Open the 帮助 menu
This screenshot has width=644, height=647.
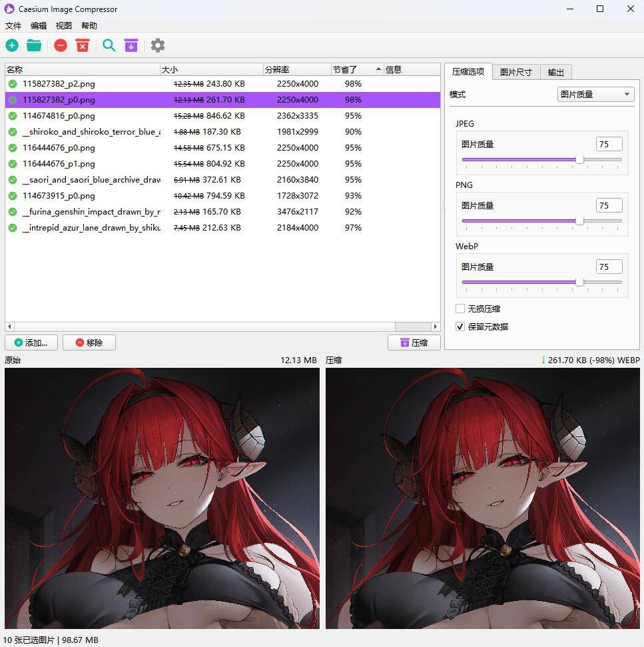click(89, 26)
